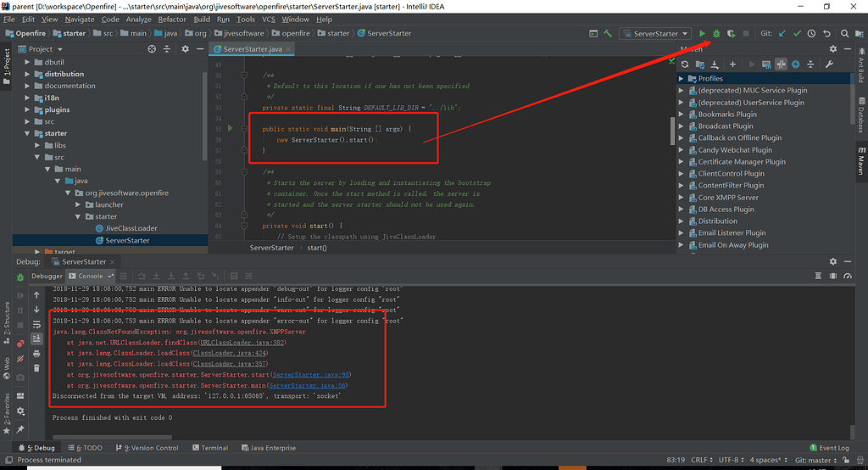Revert changes with the Git undo icon
Viewport: 868px width, 470px height.
(x=826, y=33)
